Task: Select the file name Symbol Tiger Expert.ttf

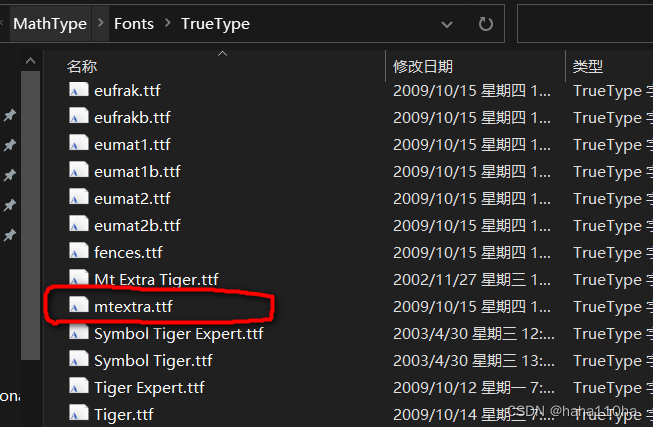Action: tap(179, 334)
